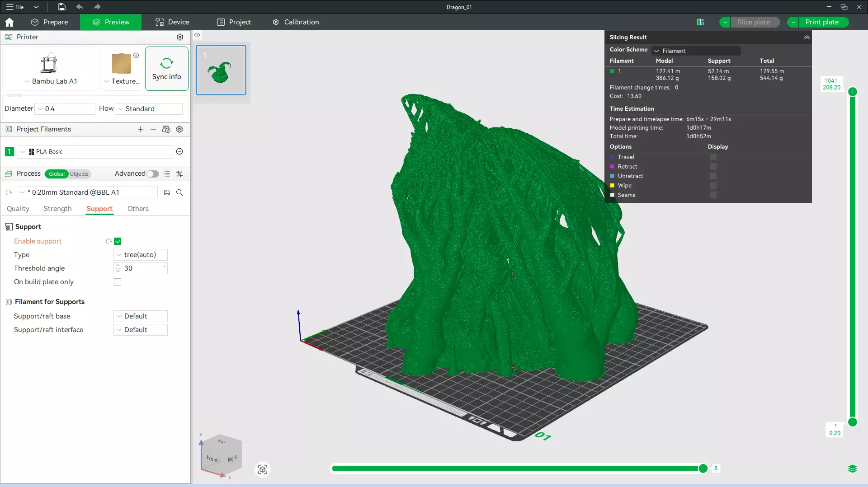Viewport: 868px width, 487px height.
Task: Show Retract points in display options
Action: point(713,167)
